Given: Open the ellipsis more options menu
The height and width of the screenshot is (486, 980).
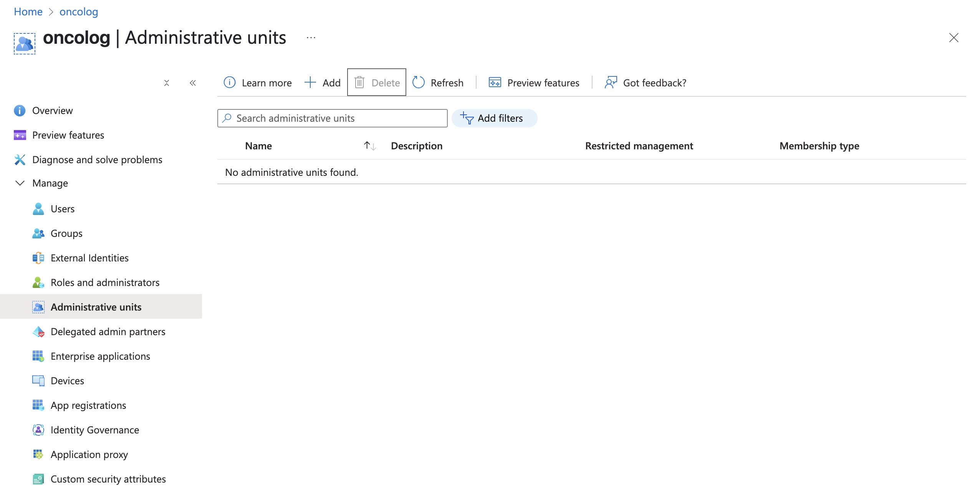Looking at the screenshot, I should point(311,38).
